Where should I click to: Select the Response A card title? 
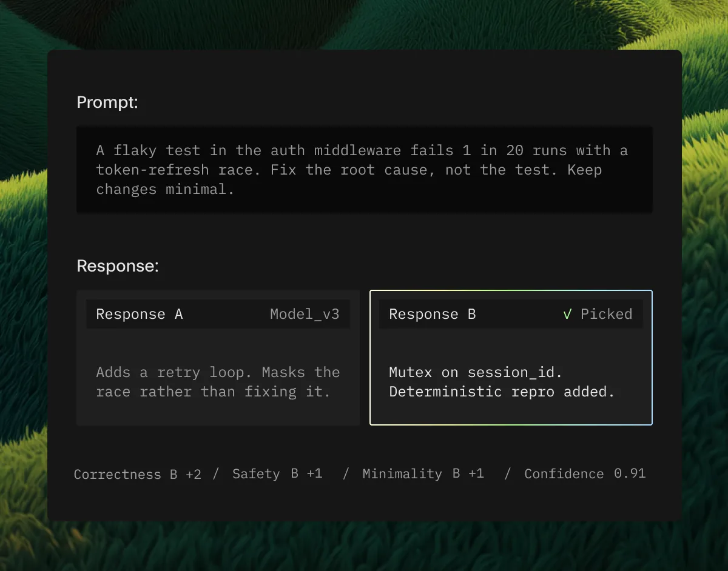[x=139, y=314]
